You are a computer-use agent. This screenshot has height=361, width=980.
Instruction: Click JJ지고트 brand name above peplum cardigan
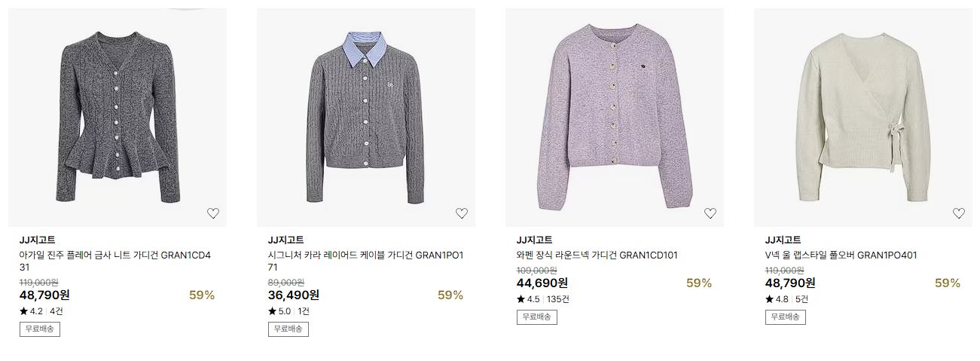(38, 240)
